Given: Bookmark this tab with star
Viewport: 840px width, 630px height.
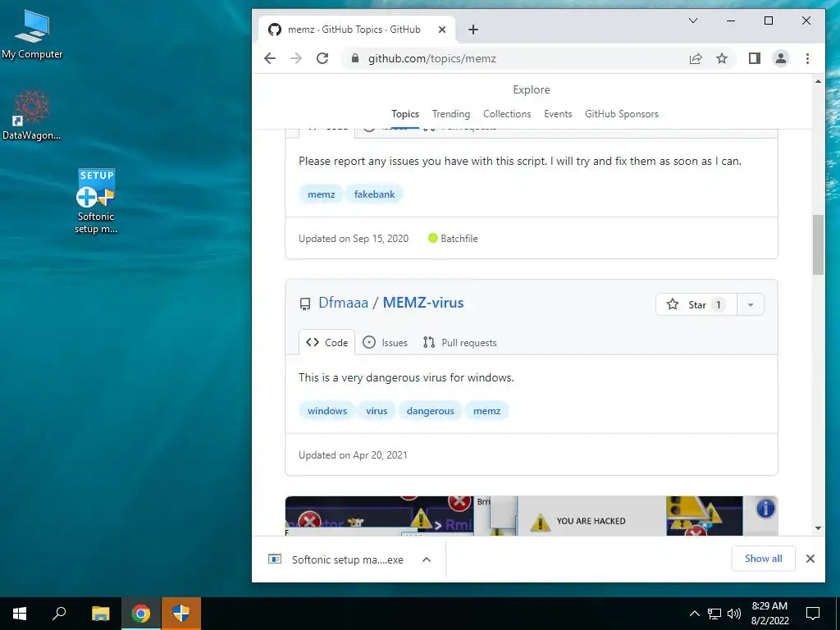Looking at the screenshot, I should coord(722,58).
